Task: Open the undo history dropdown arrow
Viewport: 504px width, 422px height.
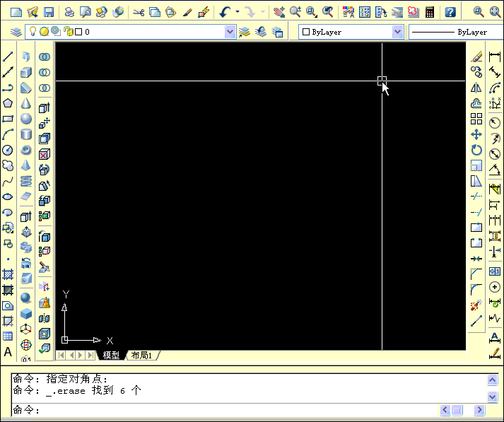Action: [x=238, y=12]
